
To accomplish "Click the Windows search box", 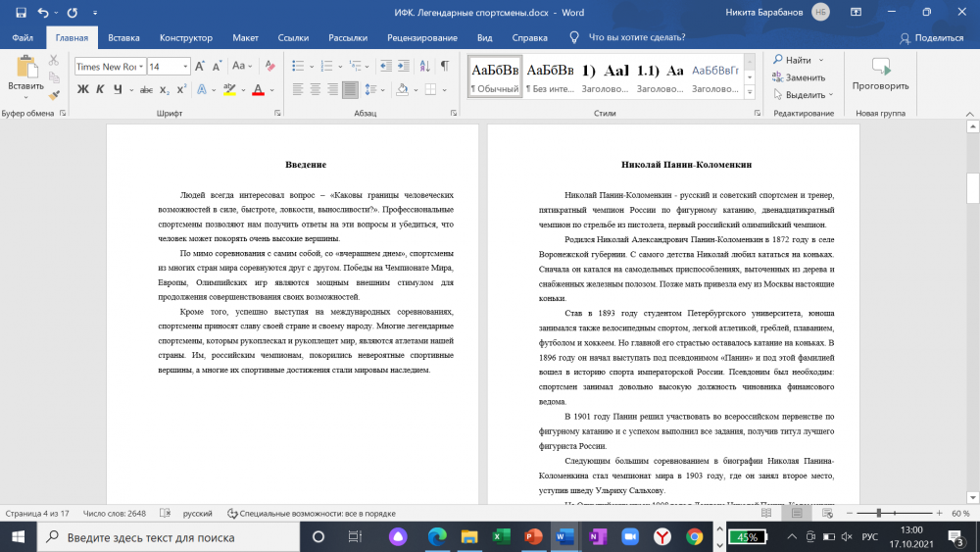I will coord(168,537).
